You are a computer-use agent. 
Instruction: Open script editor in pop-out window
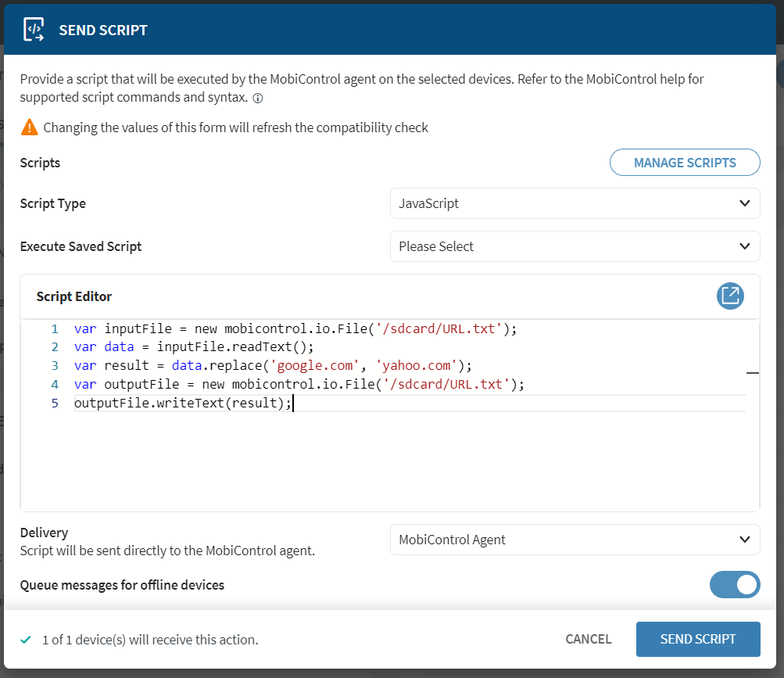pos(730,296)
